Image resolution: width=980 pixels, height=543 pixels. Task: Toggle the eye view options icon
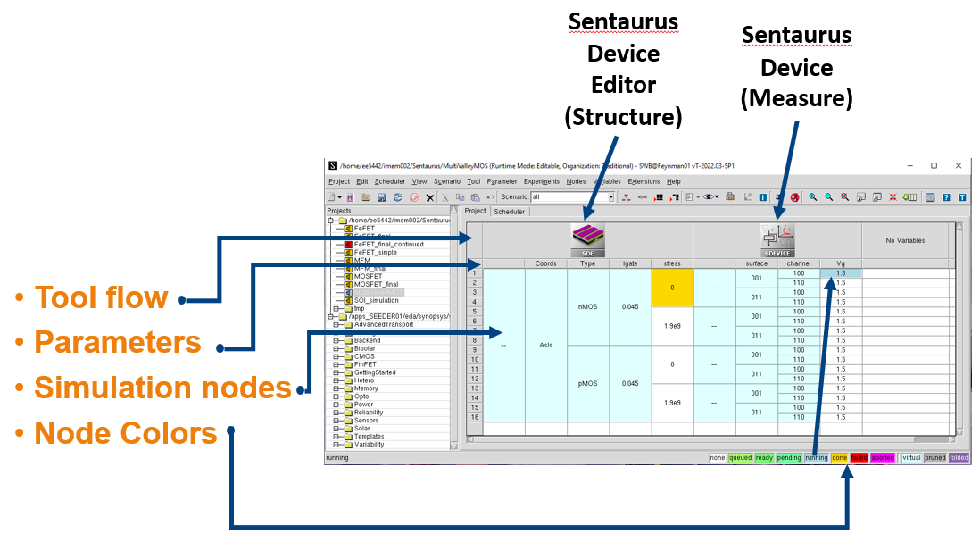coord(710,196)
